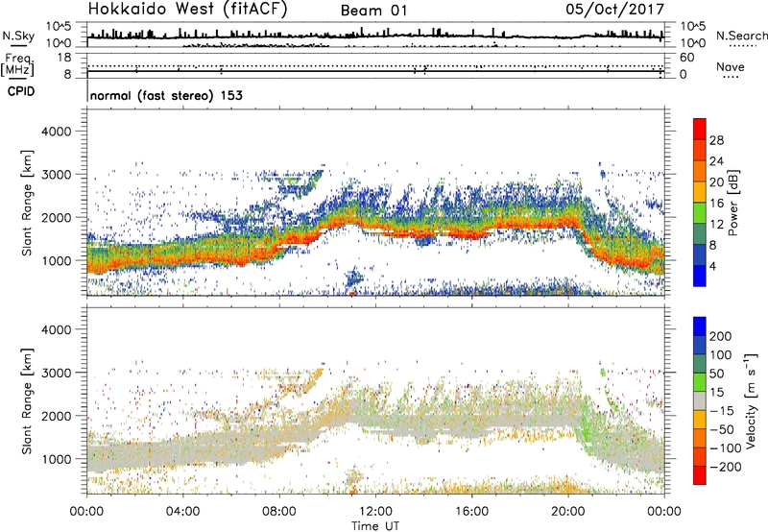This screenshot has height=532, width=768.
Task: Click the '04:00' time axis tick label
Action: click(183, 512)
